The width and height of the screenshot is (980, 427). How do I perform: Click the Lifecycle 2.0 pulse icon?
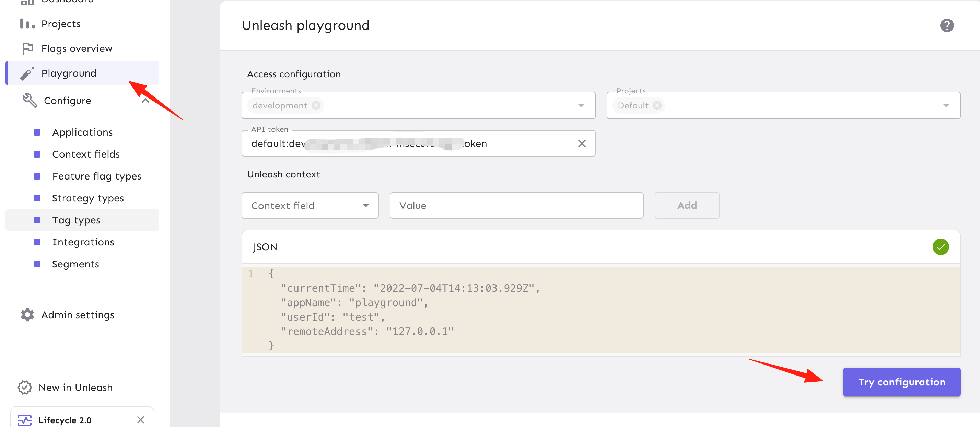25,420
